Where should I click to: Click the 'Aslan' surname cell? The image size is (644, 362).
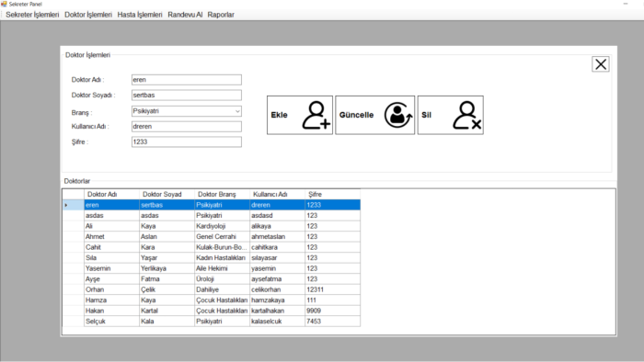(x=167, y=237)
